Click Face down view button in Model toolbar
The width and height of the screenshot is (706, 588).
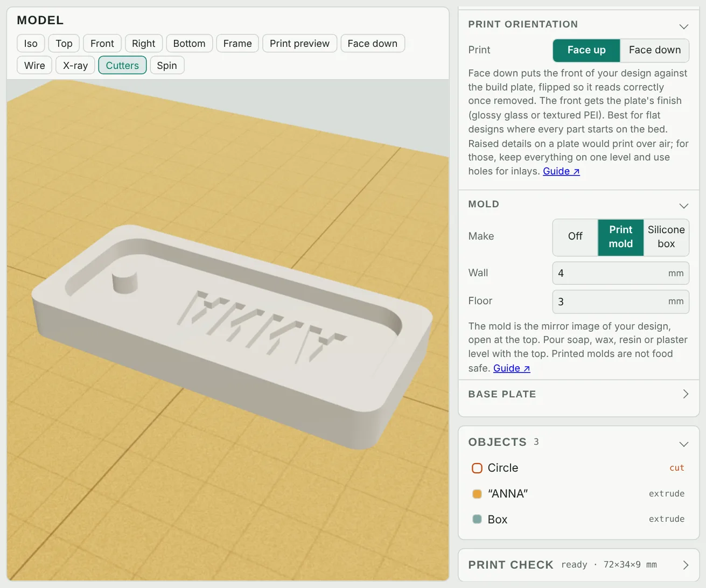(373, 44)
